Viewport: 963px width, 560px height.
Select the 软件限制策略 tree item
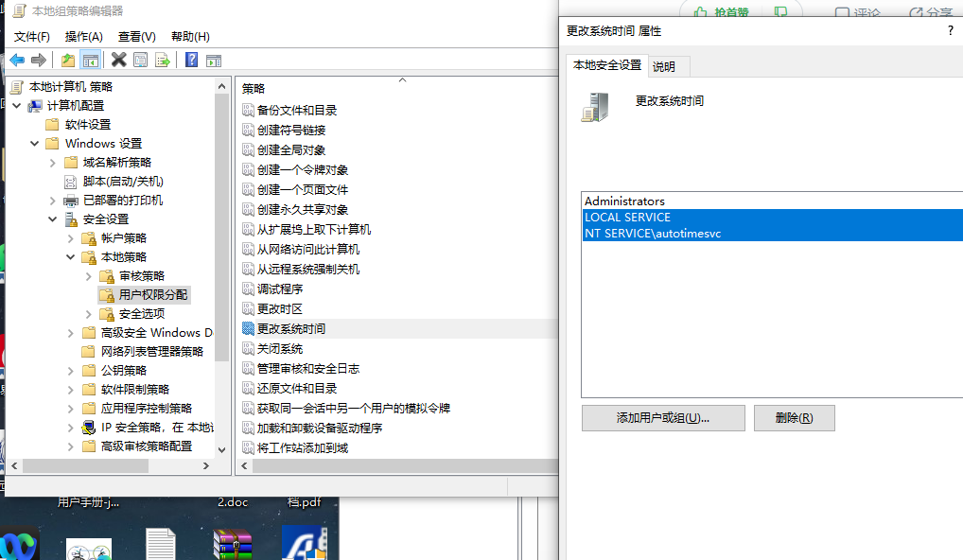click(134, 390)
